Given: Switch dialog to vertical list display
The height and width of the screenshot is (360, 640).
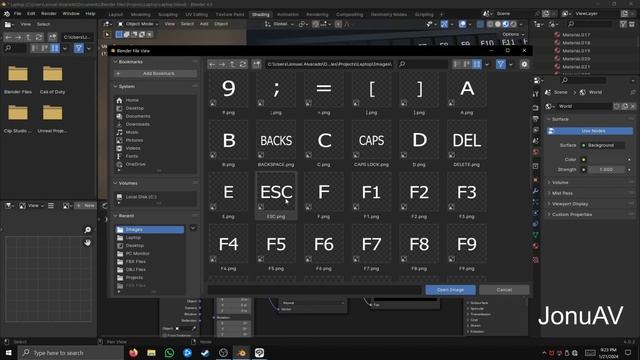Looking at the screenshot, I should point(457,64).
